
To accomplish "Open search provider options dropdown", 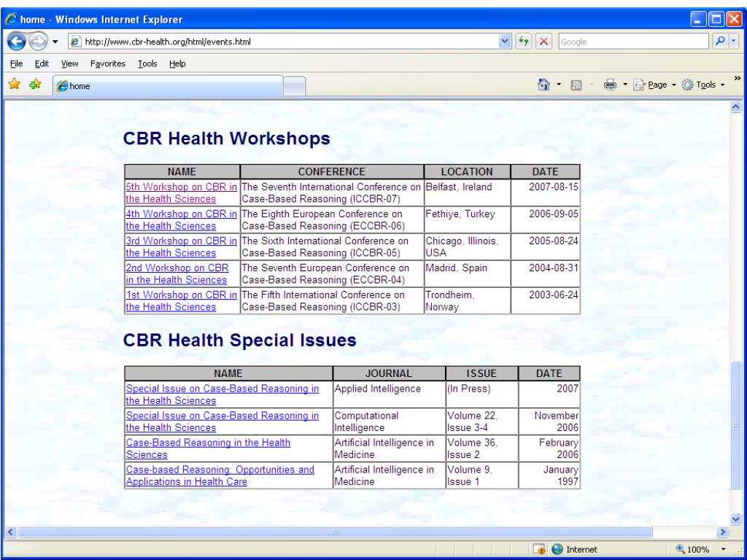I will point(734,42).
